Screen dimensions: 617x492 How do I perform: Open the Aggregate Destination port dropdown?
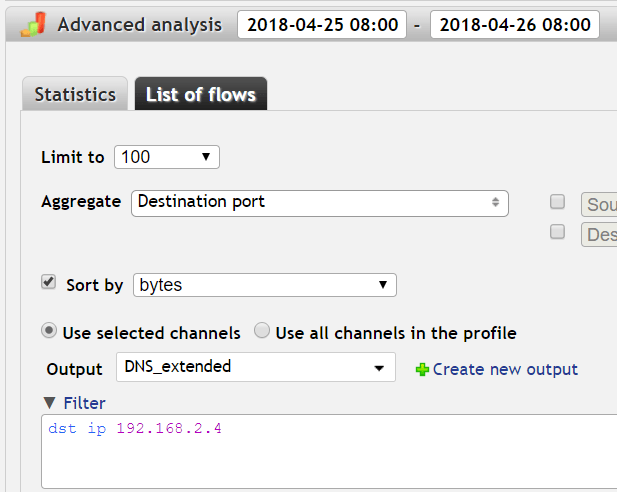click(320, 202)
